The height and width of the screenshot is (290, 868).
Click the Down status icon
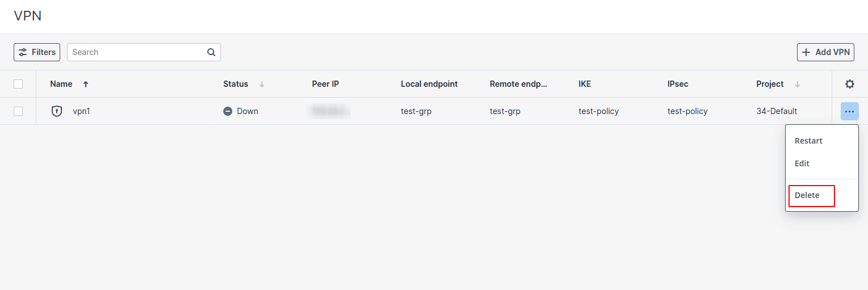click(228, 111)
